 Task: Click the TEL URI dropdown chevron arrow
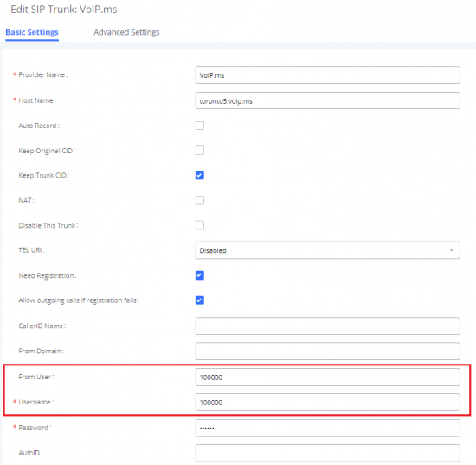[x=452, y=250]
